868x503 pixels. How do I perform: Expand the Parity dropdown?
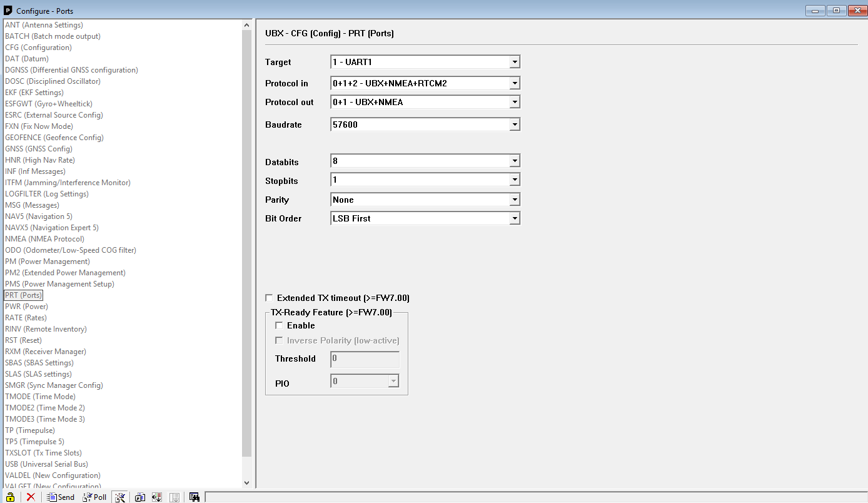[x=514, y=200]
